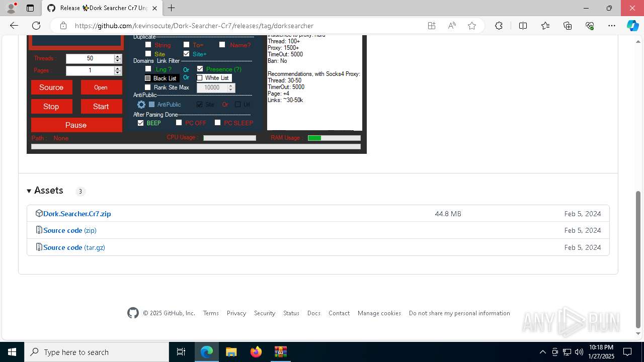Screen dimensions: 644x362
Task: Close the Dork Searcher release tab
Action: 154,8
